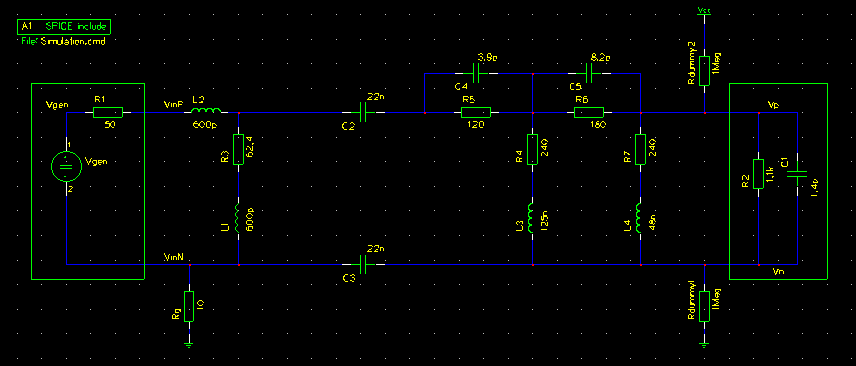Select resistor Rg connected to ground
The height and width of the screenshot is (366, 856).
(189, 306)
